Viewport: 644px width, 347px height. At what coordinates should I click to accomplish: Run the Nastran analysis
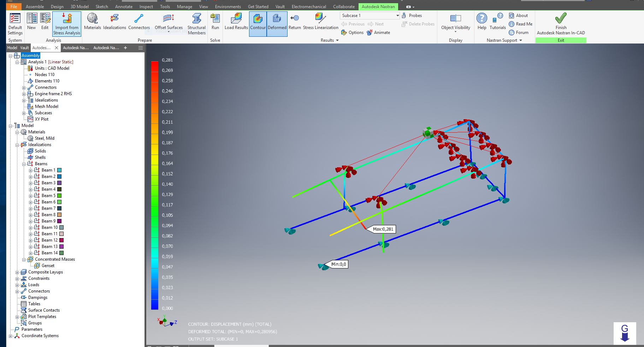coord(215,21)
